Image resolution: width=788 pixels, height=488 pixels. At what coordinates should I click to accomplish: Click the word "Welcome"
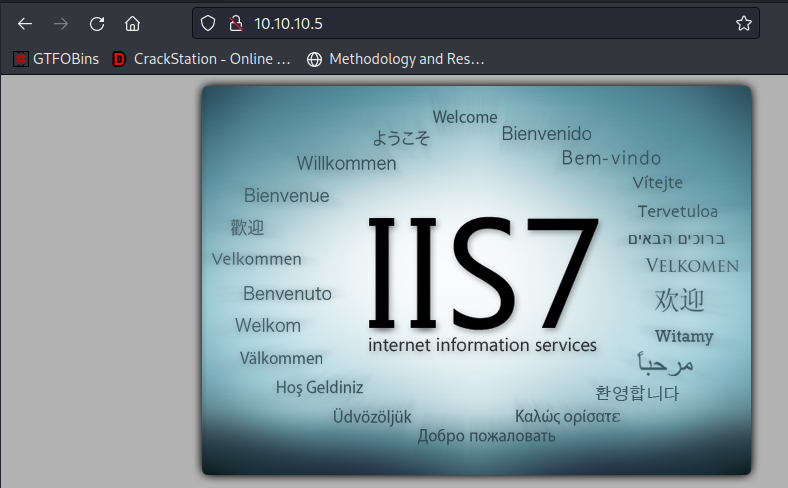[x=465, y=117]
